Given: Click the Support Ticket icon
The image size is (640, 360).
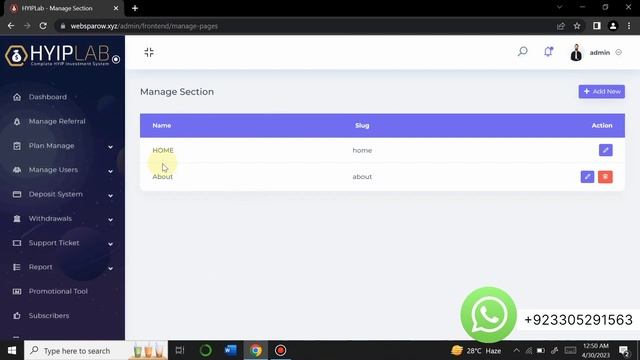Looking at the screenshot, I should (x=17, y=243).
